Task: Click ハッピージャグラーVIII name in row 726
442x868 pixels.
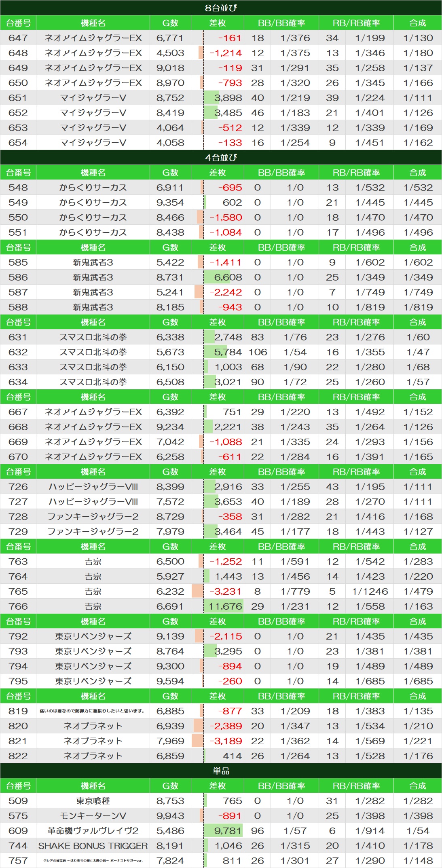Action: pos(93,487)
